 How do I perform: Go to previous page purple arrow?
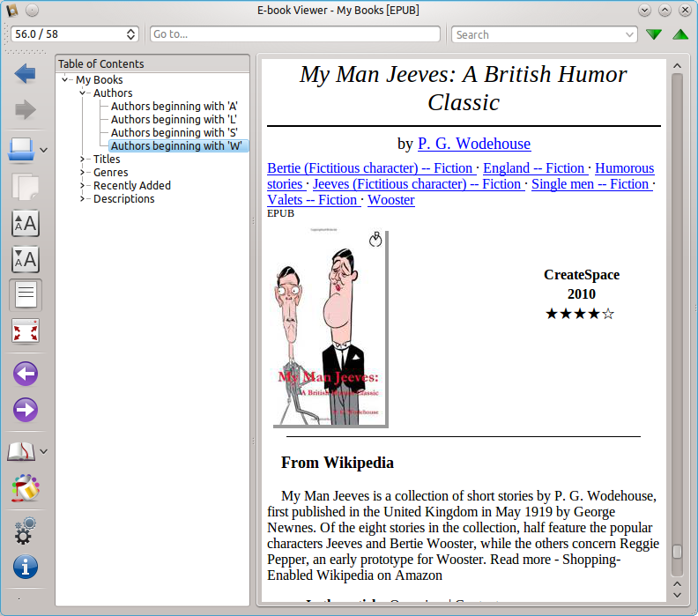tap(26, 374)
